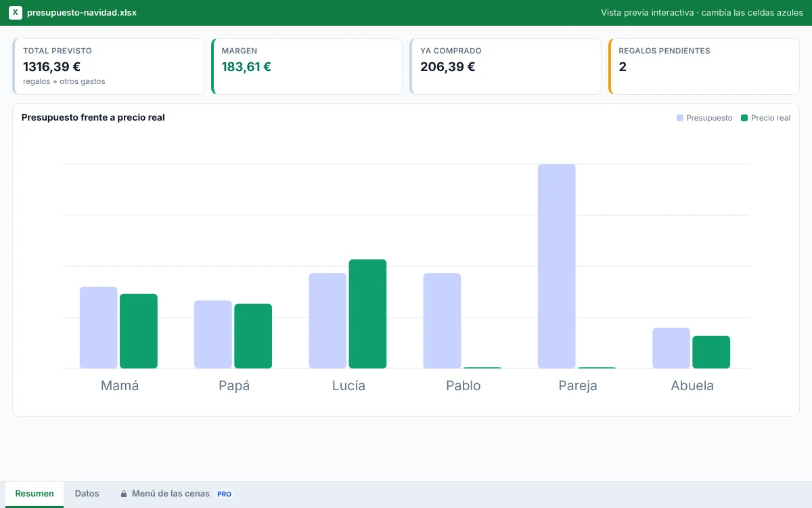
Task: Click the REGALOS PENDIENTES label
Action: [664, 51]
